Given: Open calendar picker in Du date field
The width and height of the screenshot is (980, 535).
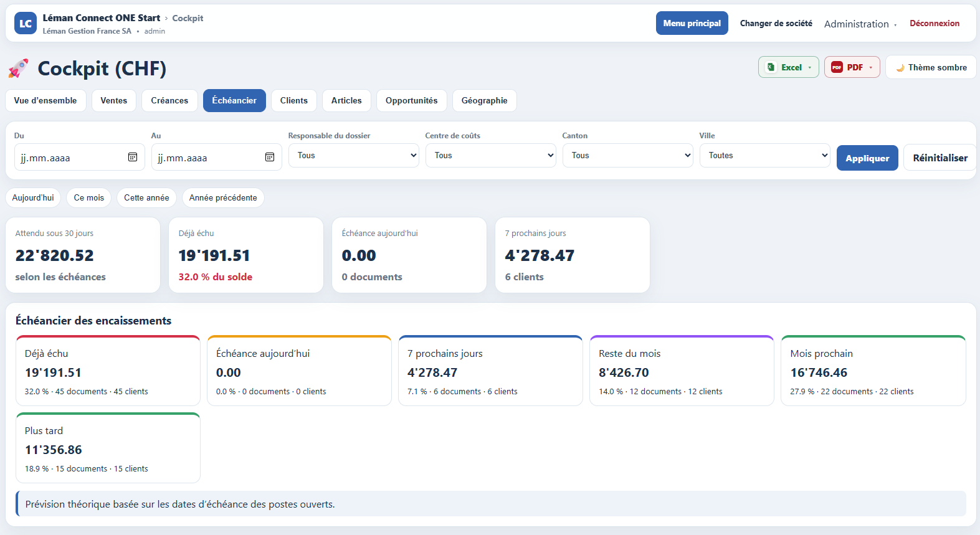Looking at the screenshot, I should pyautogui.click(x=133, y=157).
